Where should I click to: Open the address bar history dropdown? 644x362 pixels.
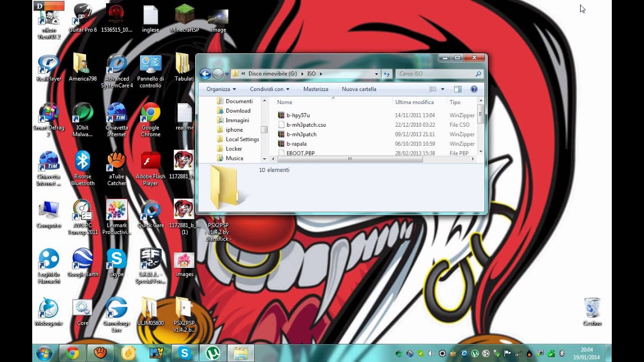[376, 74]
